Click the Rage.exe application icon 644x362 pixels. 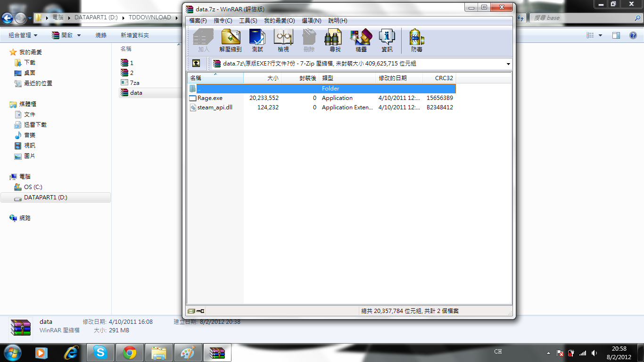[192, 98]
